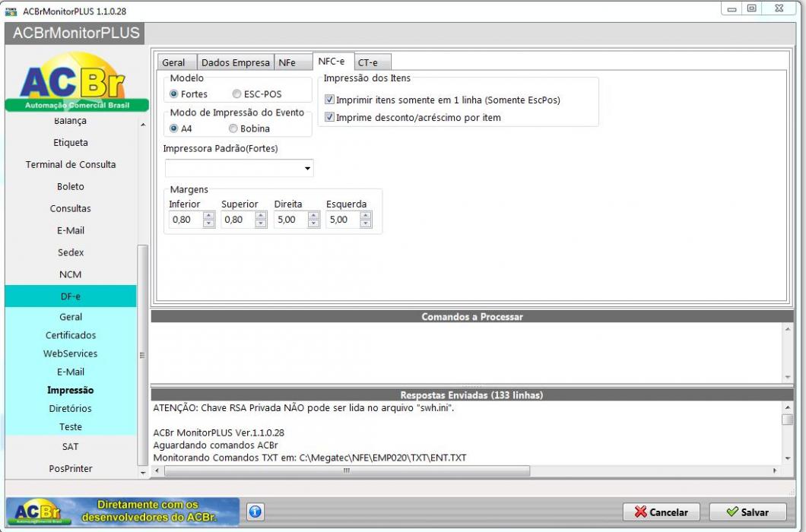Open SAT in the sidebar
The height and width of the screenshot is (532, 806).
tap(71, 447)
